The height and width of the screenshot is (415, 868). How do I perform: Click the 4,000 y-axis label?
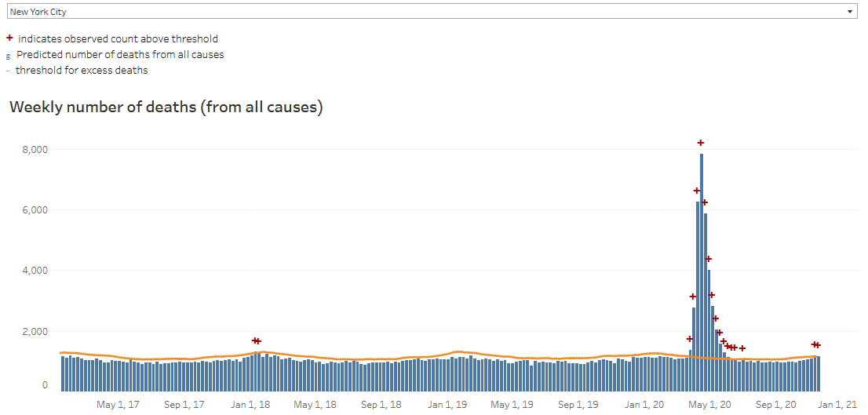(x=37, y=271)
